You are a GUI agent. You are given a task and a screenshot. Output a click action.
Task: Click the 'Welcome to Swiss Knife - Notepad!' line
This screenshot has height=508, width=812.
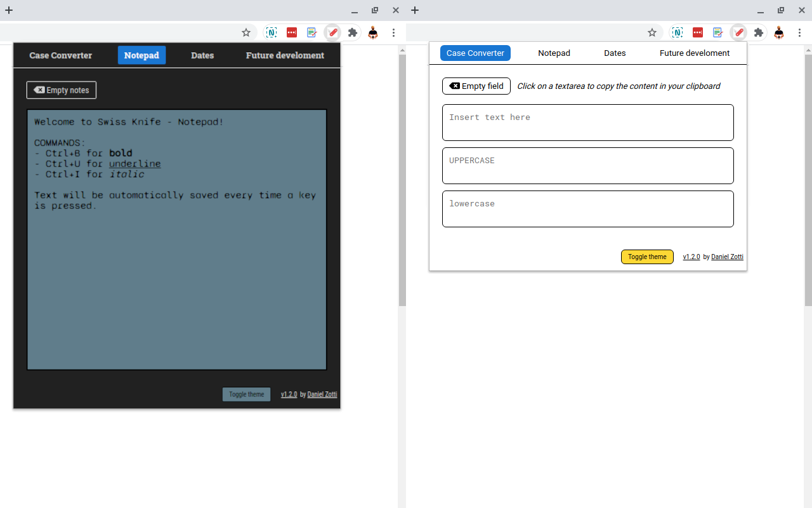pos(129,122)
